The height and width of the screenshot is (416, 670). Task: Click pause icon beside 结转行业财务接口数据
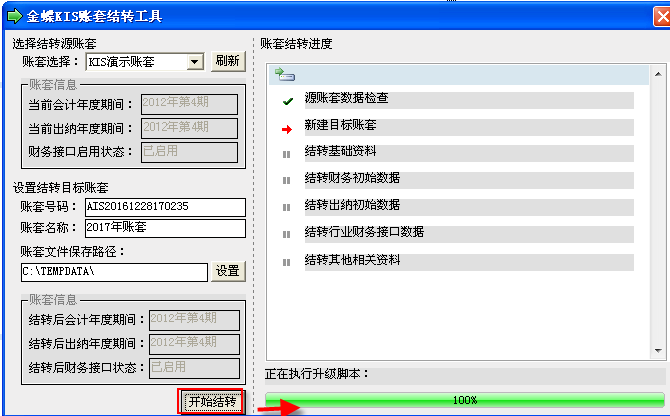point(286,234)
